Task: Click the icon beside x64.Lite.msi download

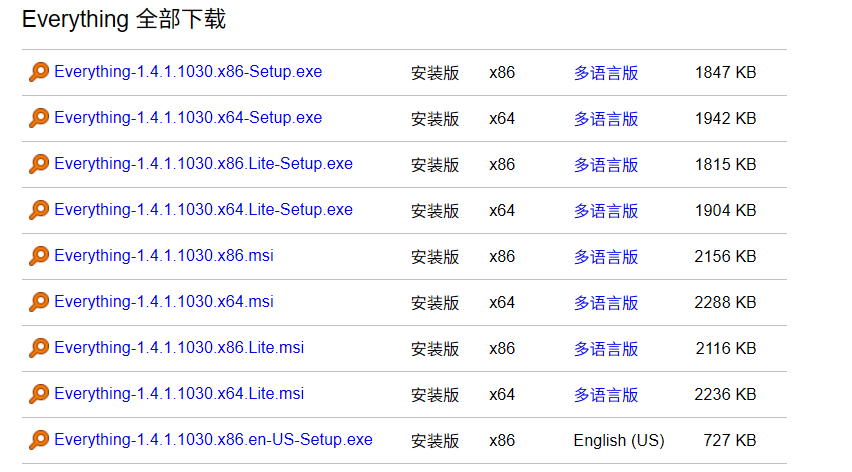Action: pos(39,394)
